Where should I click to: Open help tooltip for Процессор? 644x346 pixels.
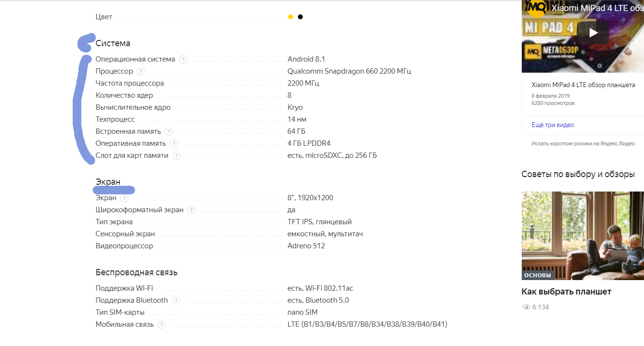[141, 72]
